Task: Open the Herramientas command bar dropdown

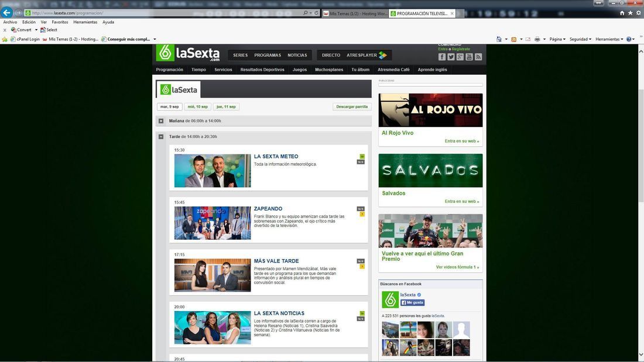Action: (x=609, y=39)
